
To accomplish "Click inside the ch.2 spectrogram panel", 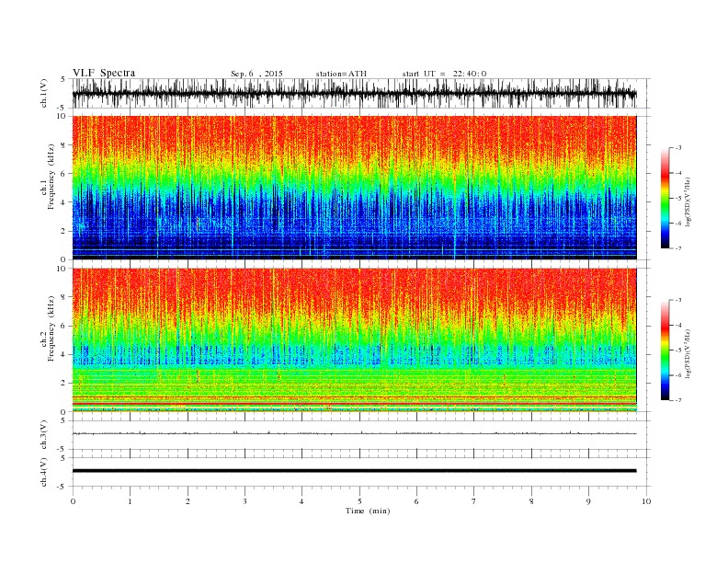I will pos(354,339).
